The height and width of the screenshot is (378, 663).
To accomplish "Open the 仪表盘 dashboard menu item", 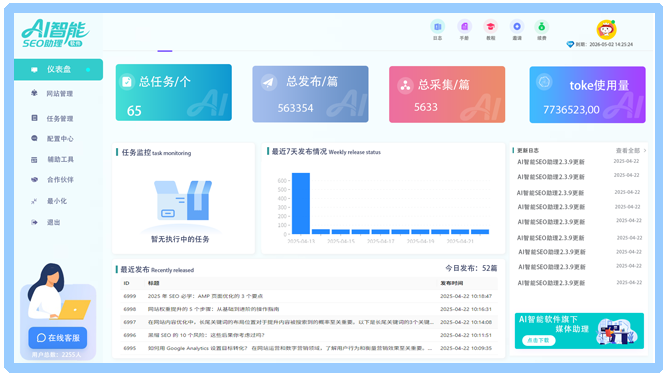I will [58, 69].
